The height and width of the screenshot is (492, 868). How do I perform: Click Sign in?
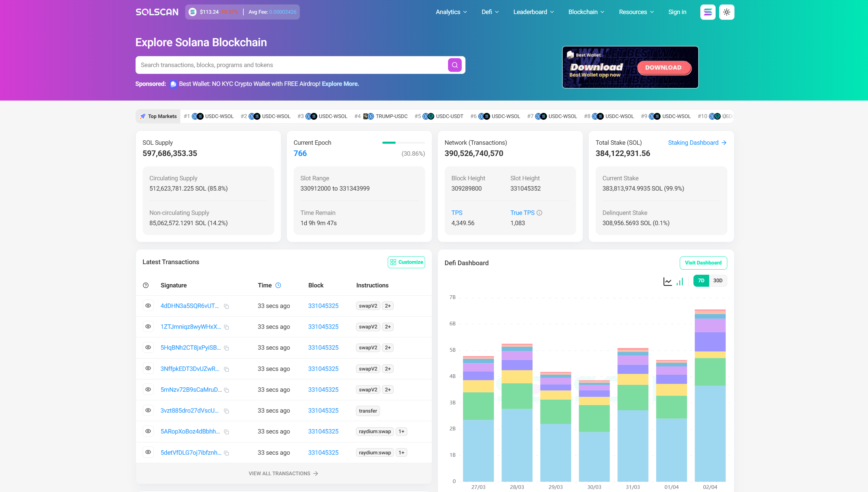[x=677, y=12]
